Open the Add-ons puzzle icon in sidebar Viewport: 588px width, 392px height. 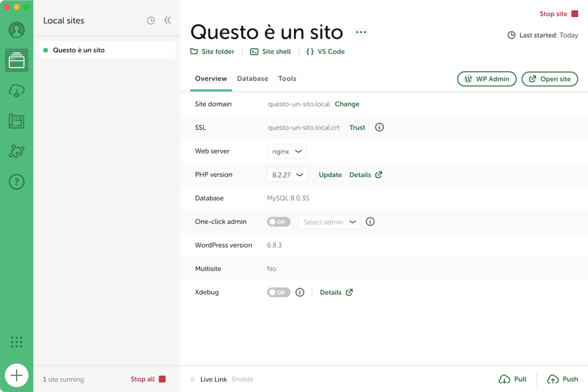[x=17, y=152]
